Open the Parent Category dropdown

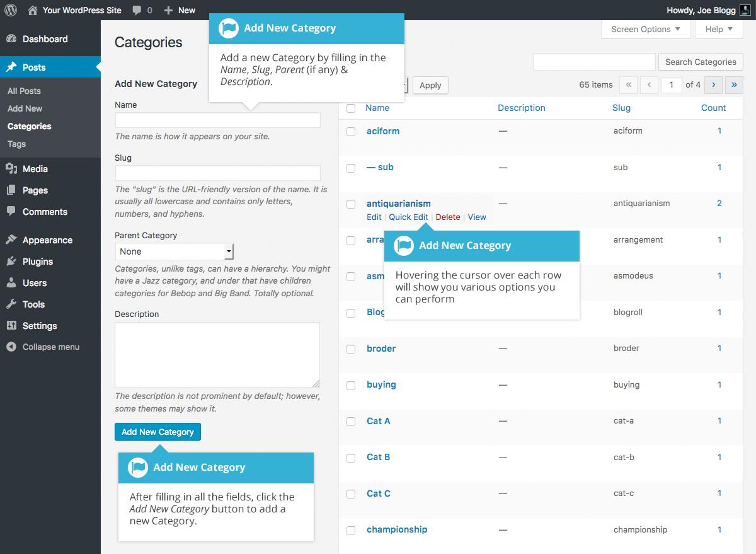click(x=175, y=251)
